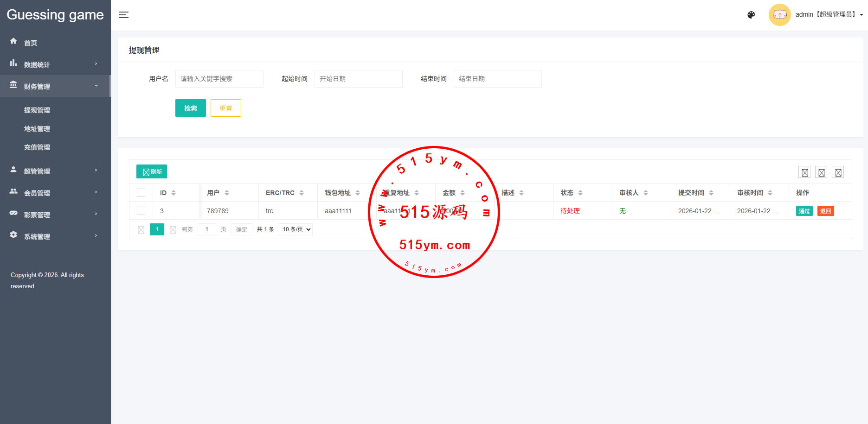The height and width of the screenshot is (424, 868).
Task: Click the home icon beside 首页
Action: point(13,41)
